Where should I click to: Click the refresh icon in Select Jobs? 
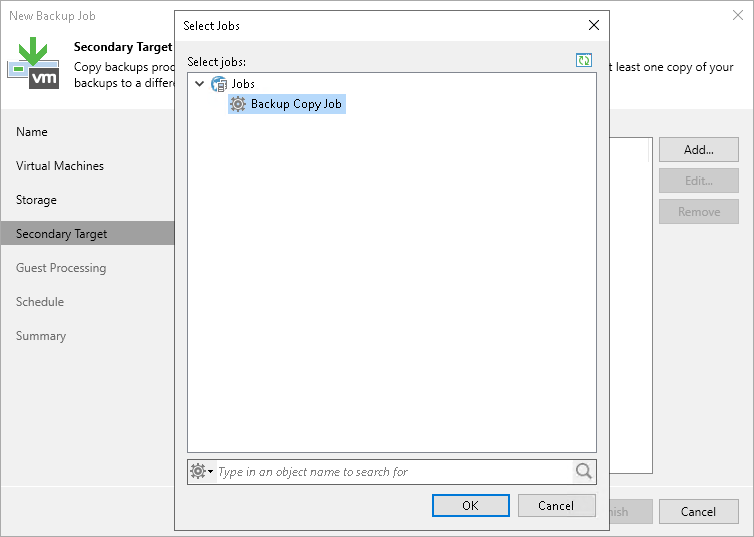click(x=584, y=61)
